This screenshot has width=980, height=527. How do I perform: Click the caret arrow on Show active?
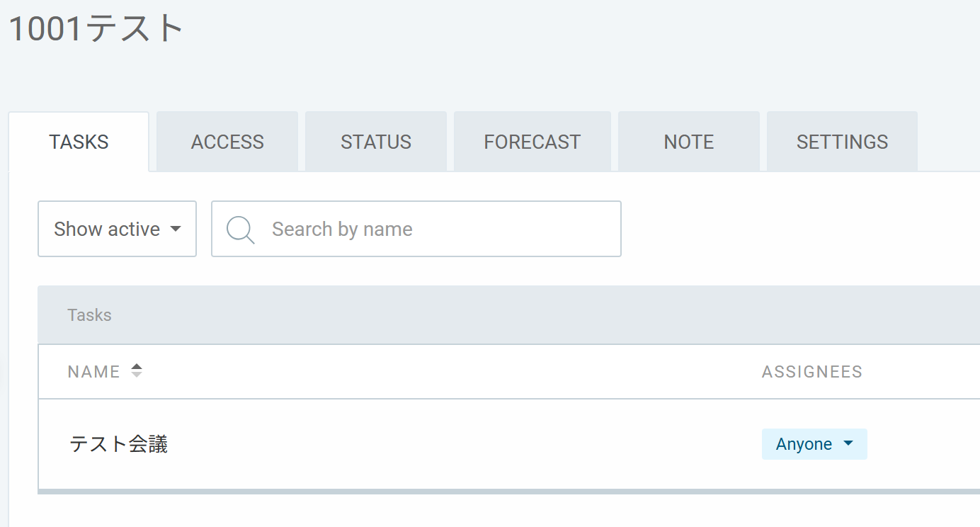(x=176, y=229)
